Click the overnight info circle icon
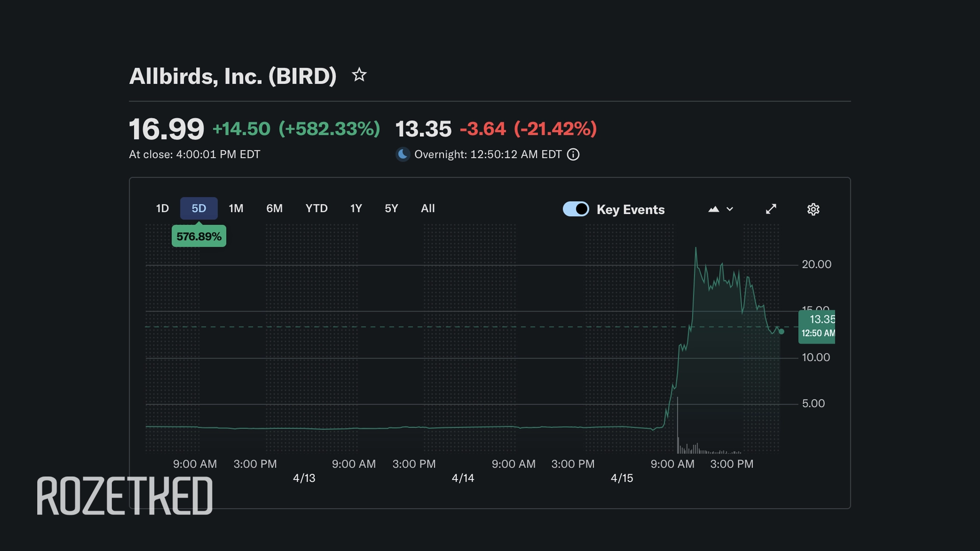This screenshot has height=551, width=980. click(x=573, y=155)
